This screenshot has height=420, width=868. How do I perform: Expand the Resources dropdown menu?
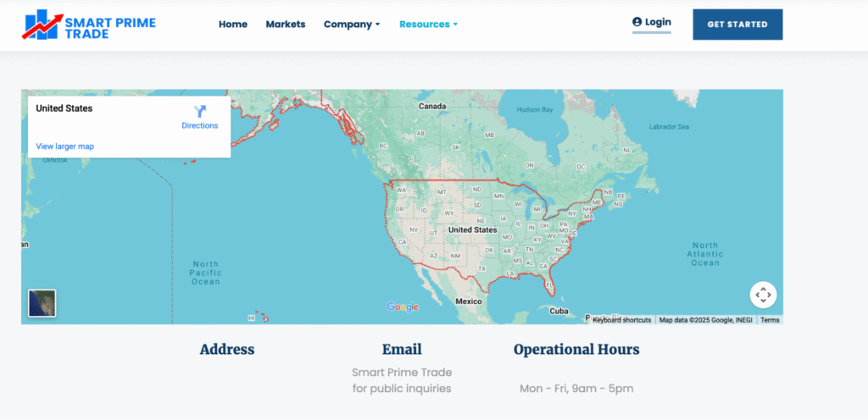428,25
